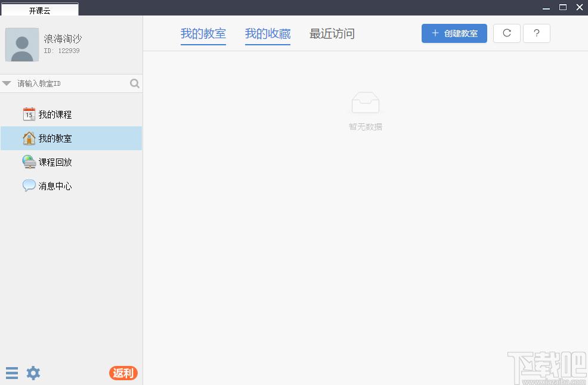Click the 创建教室 button
This screenshot has width=588, height=385.
click(454, 33)
